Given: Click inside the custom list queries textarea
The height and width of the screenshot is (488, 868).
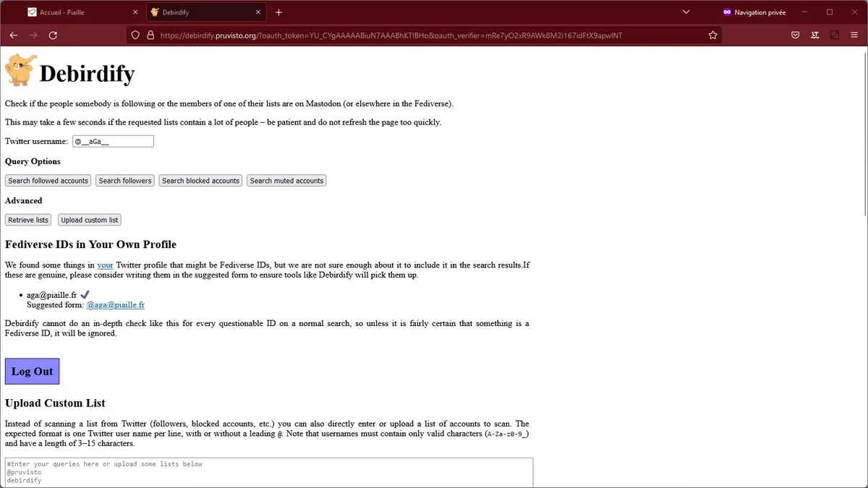Looking at the screenshot, I should tap(269, 473).
